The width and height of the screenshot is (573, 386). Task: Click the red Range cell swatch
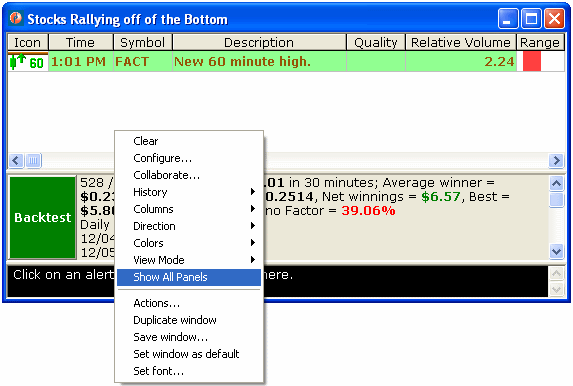coord(532,61)
